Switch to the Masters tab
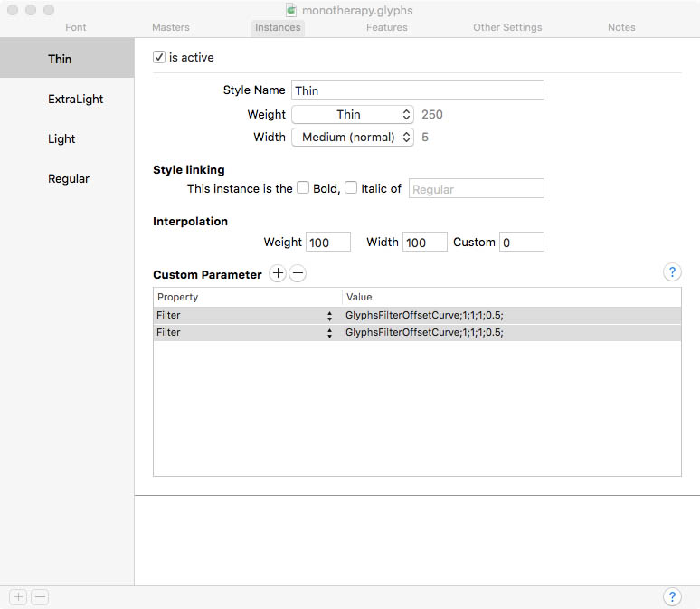The height and width of the screenshot is (609, 700). (171, 27)
